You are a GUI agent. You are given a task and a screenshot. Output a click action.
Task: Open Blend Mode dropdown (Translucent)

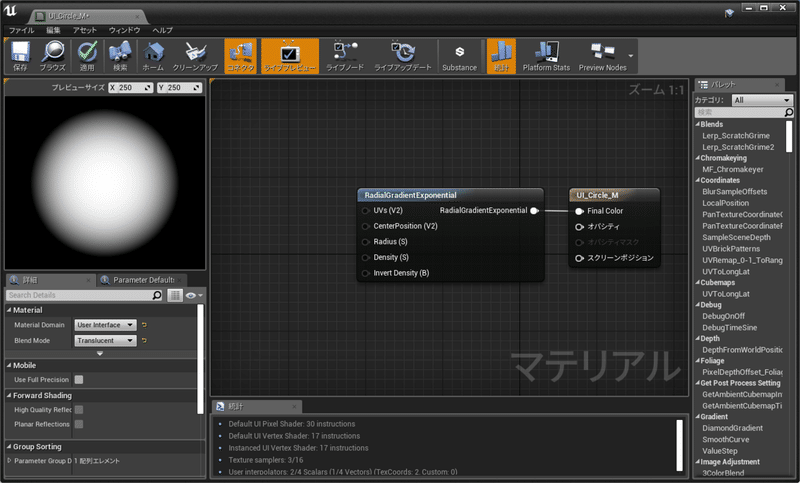pos(106,340)
